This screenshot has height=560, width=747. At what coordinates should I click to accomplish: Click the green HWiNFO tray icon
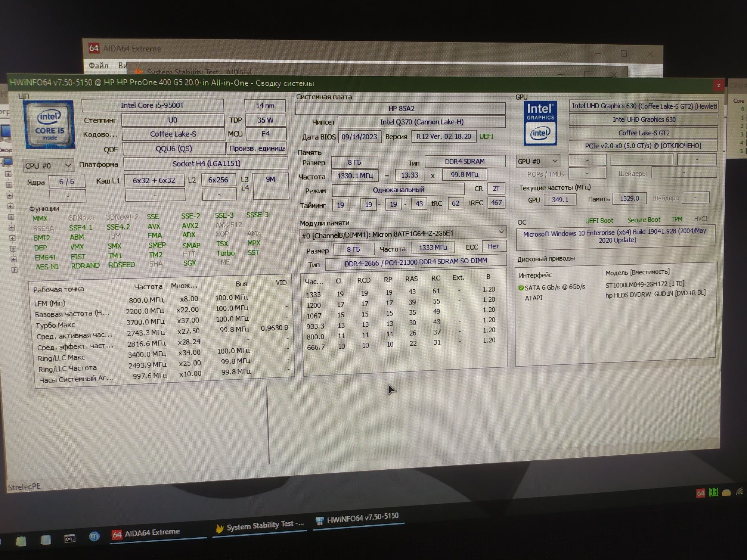(x=713, y=492)
